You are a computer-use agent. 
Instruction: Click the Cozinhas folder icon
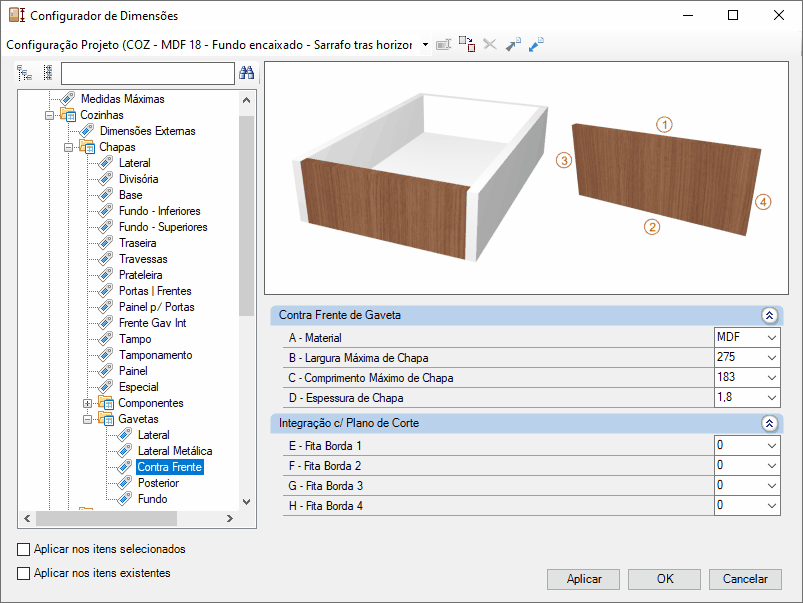coord(68,114)
